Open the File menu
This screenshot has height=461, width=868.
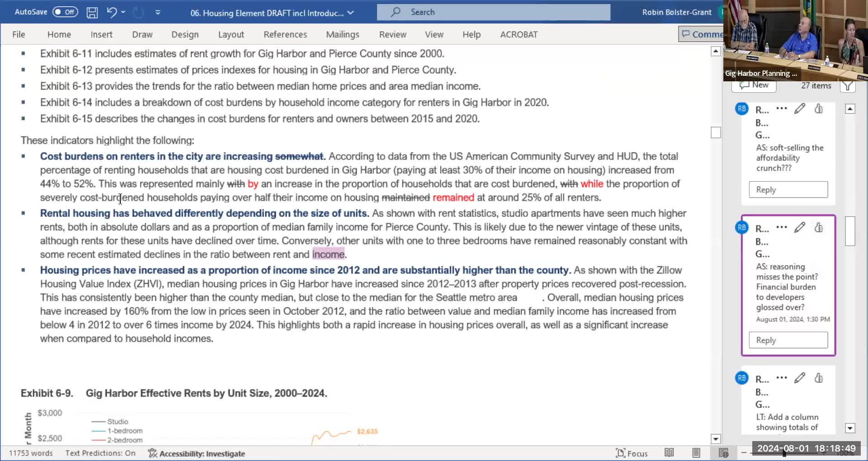pos(19,34)
